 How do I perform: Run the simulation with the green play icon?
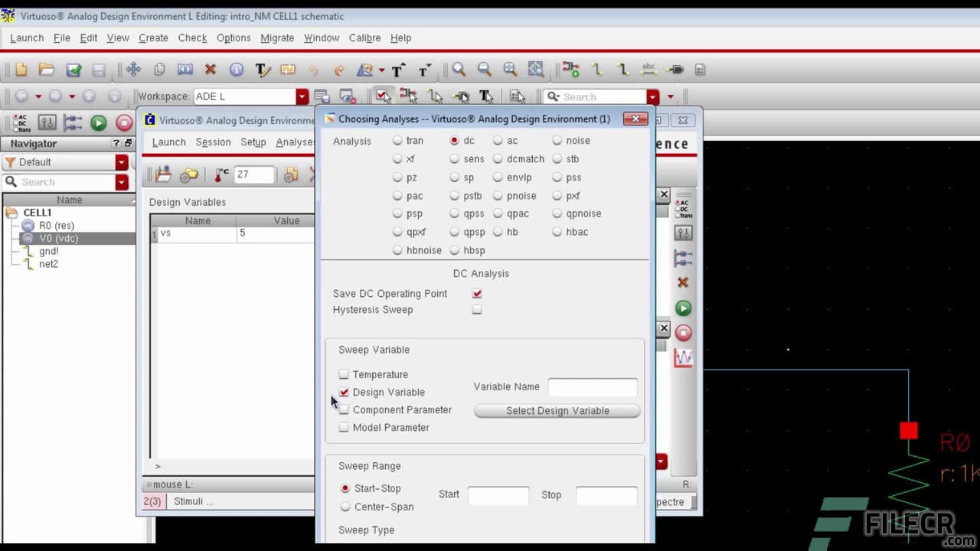click(681, 307)
